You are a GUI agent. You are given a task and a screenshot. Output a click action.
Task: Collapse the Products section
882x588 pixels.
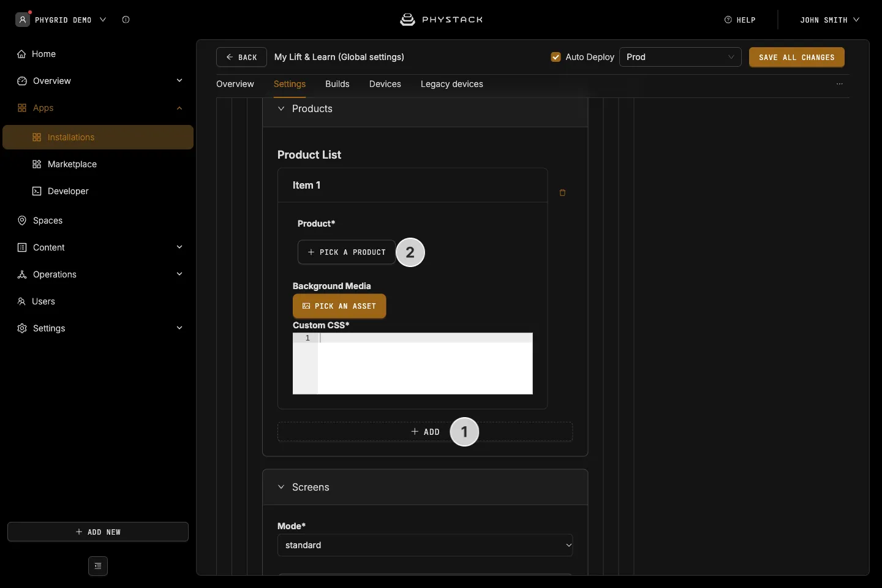(x=281, y=108)
